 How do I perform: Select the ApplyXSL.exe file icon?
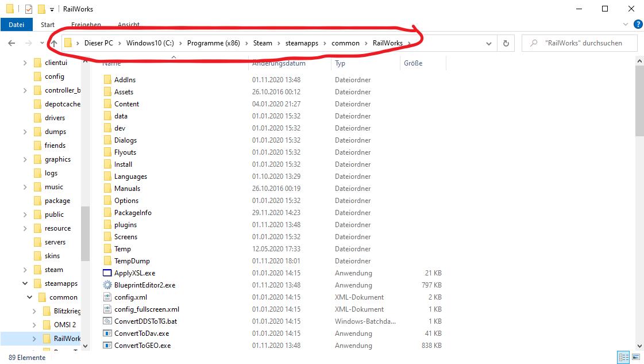click(x=107, y=273)
